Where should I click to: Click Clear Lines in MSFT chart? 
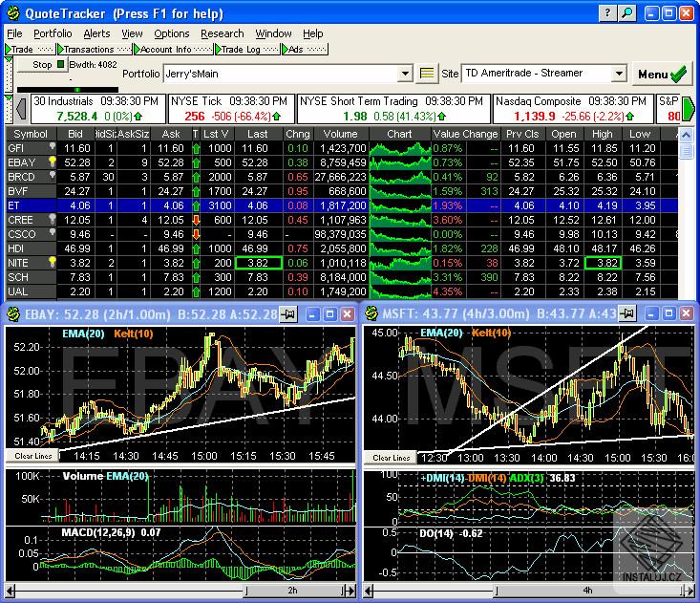[392, 458]
